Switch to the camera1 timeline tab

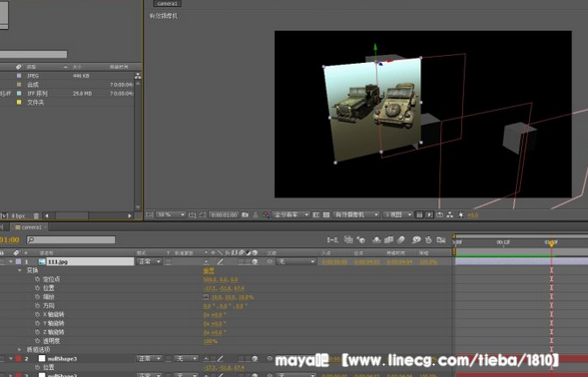[x=29, y=227]
